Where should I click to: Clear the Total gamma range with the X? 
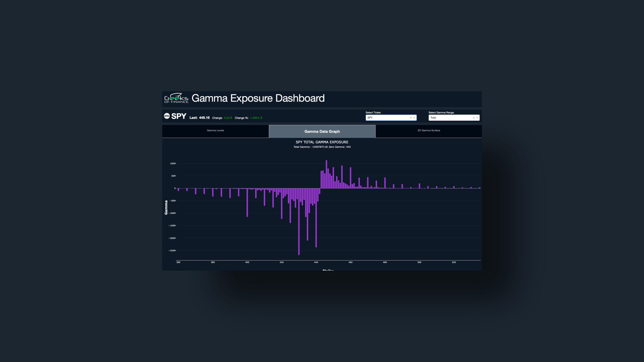[x=474, y=118]
